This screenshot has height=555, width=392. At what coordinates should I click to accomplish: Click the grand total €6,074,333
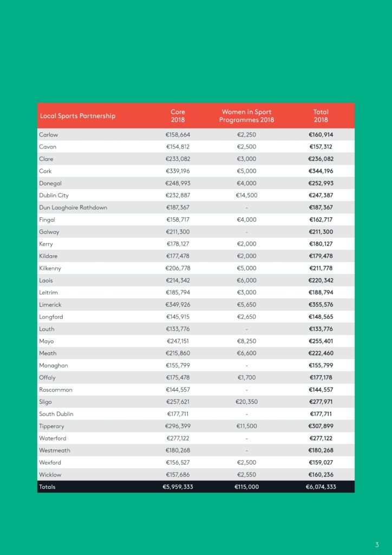[x=321, y=487]
